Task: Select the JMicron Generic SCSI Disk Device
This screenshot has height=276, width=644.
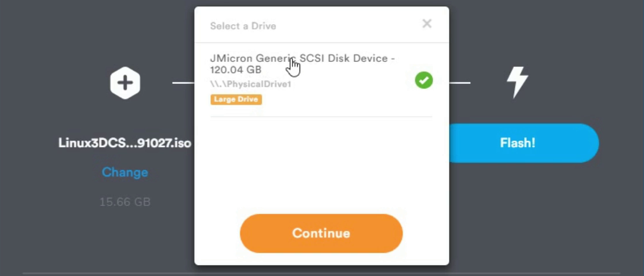Action: click(321, 81)
